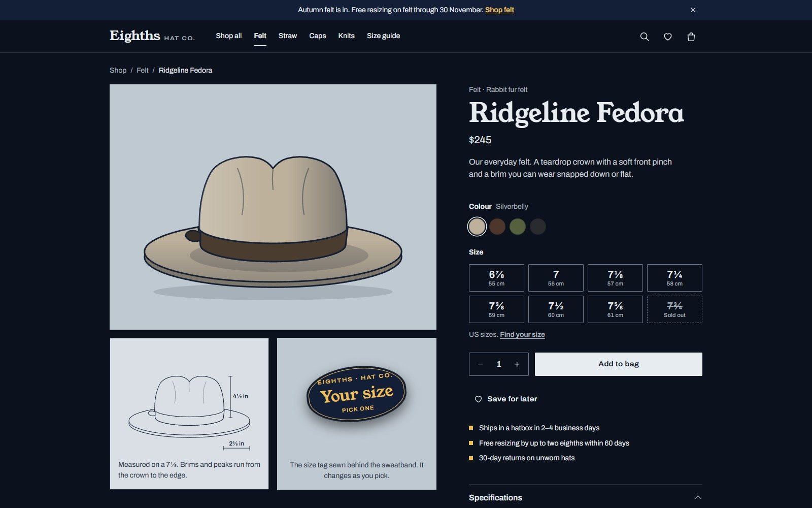Image resolution: width=812 pixels, height=508 pixels.
Task: Open Shop all in navigation
Action: [x=229, y=36]
